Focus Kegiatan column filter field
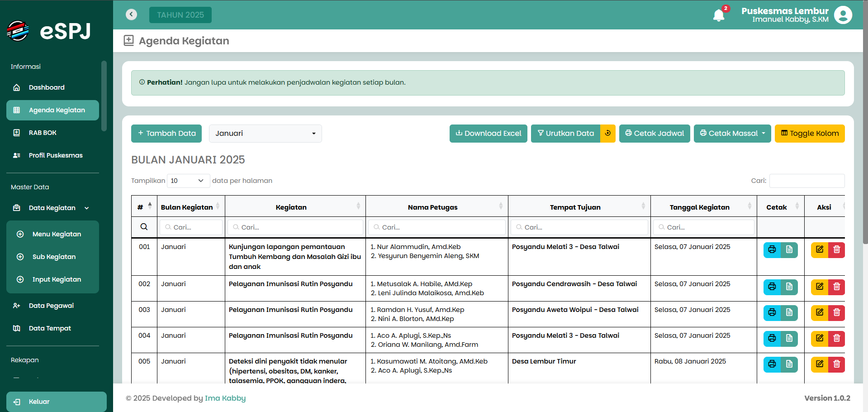The height and width of the screenshot is (412, 868). pos(295,227)
